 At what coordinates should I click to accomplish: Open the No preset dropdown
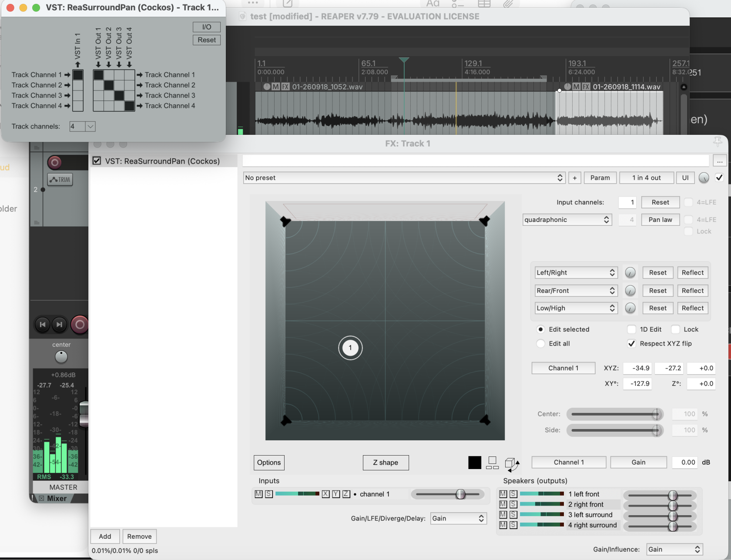point(404,178)
